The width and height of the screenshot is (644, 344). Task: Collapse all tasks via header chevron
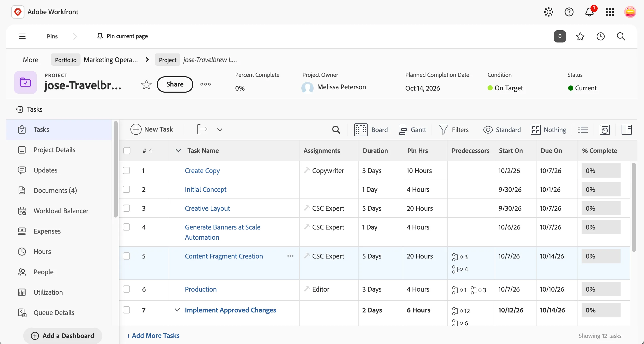(178, 151)
